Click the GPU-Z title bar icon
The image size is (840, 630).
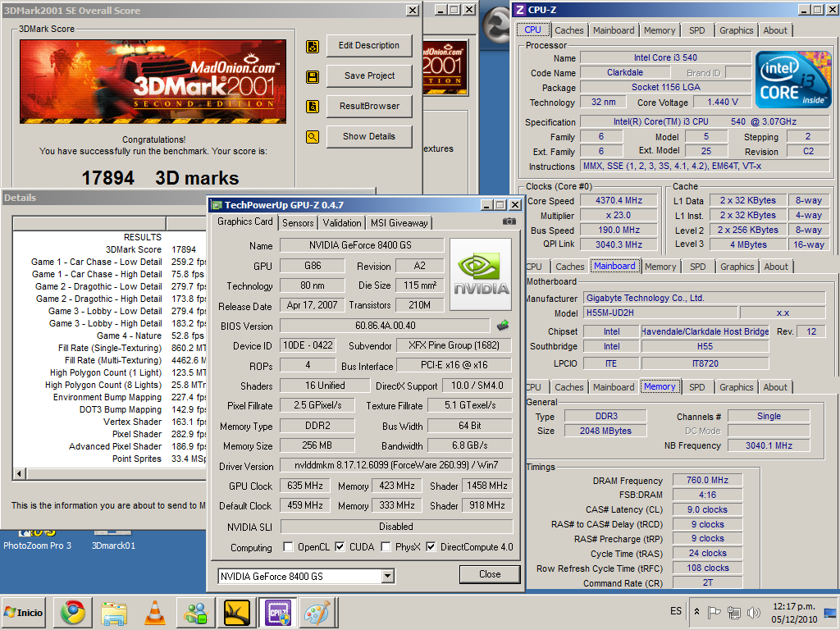[x=217, y=204]
